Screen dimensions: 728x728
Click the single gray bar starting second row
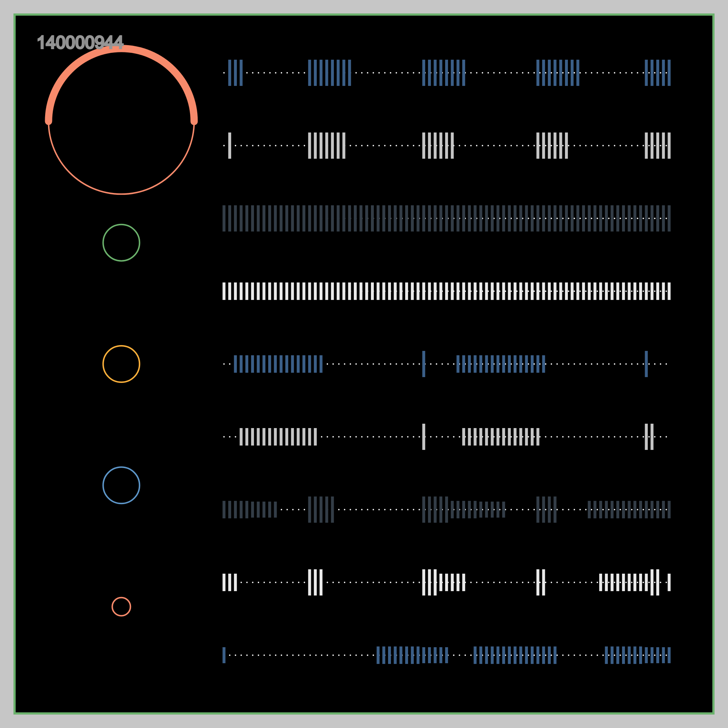(229, 146)
